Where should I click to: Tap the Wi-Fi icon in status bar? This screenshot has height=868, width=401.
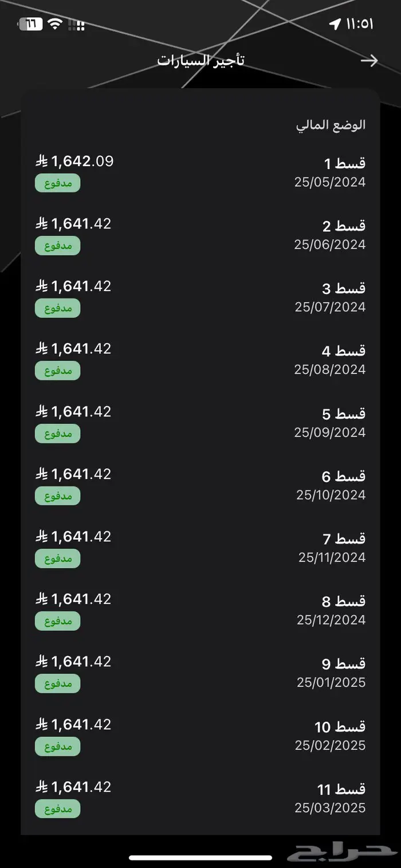tap(55, 24)
